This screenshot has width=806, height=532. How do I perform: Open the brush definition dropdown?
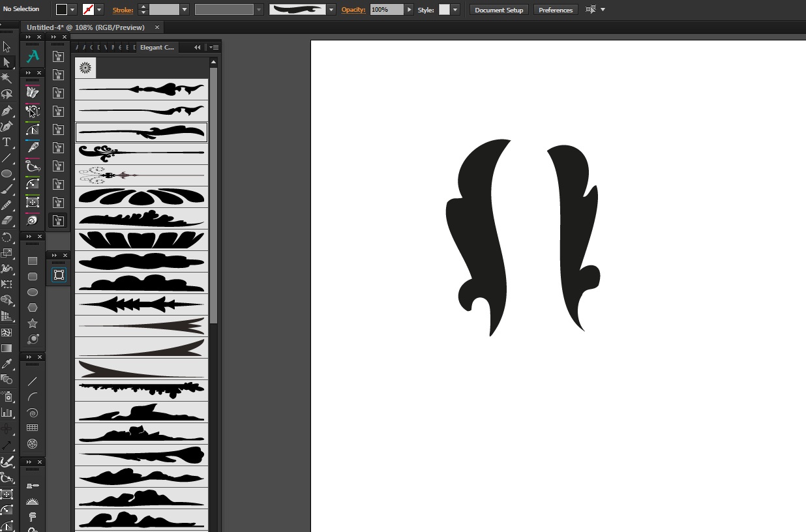[331, 10]
